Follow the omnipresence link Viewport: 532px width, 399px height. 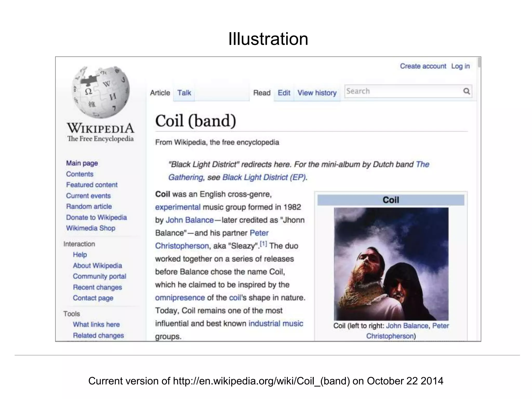180,297
